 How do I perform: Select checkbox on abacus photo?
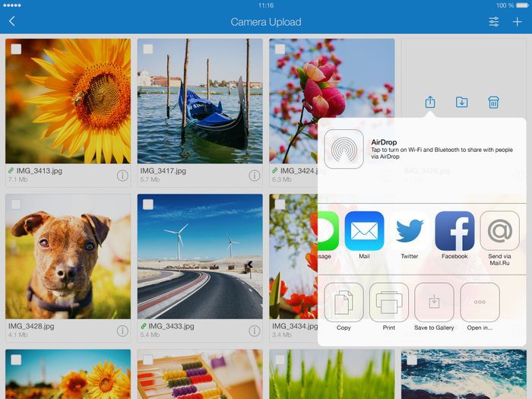[148, 359]
